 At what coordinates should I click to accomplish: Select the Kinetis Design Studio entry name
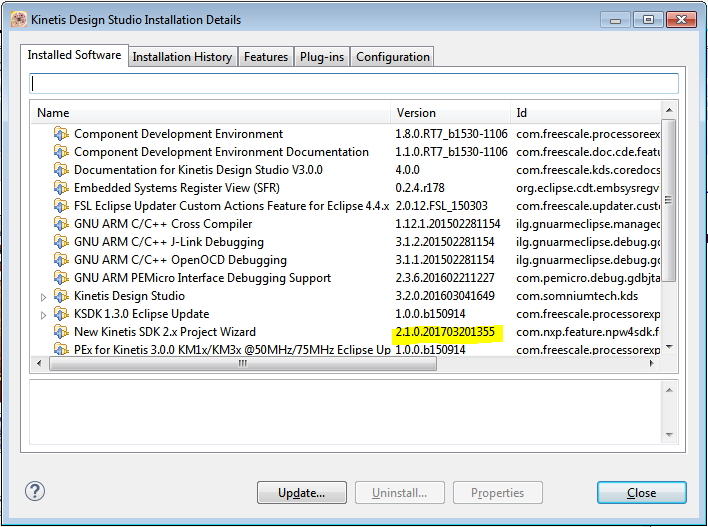click(129, 296)
